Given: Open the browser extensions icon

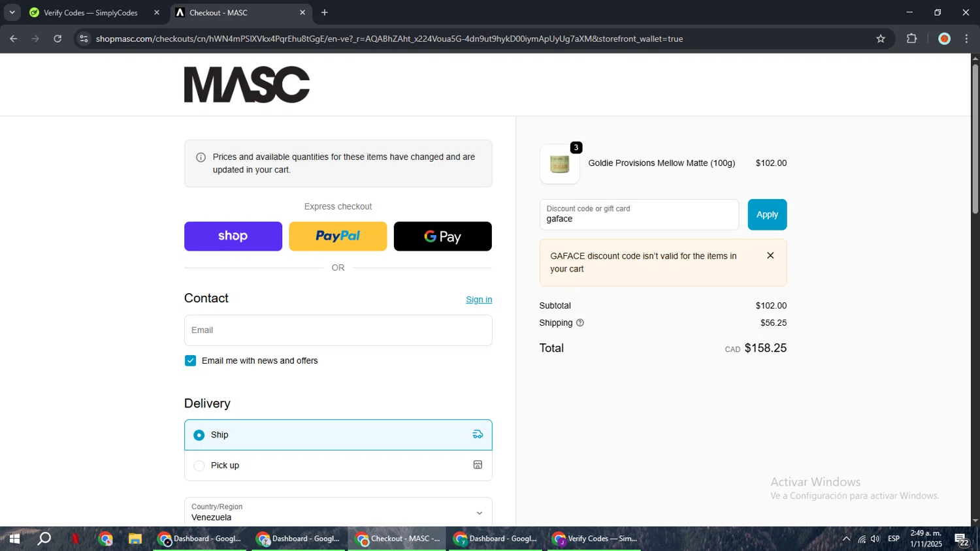Looking at the screenshot, I should click(912, 39).
